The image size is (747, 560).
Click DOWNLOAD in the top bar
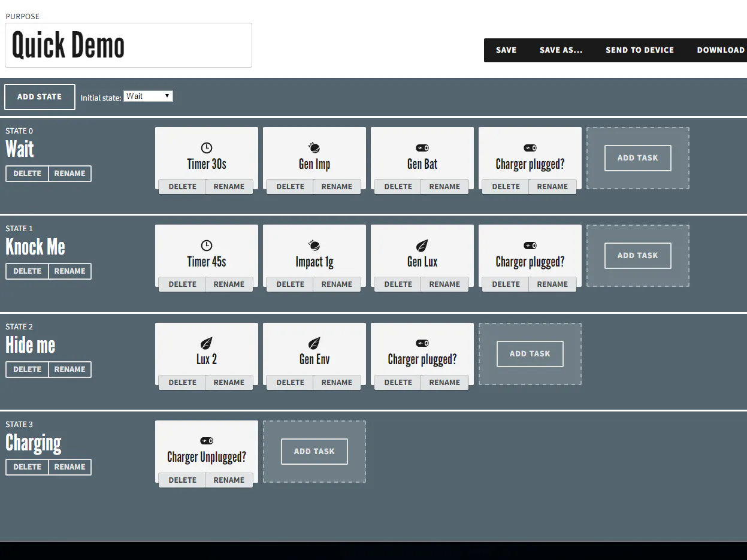721,50
